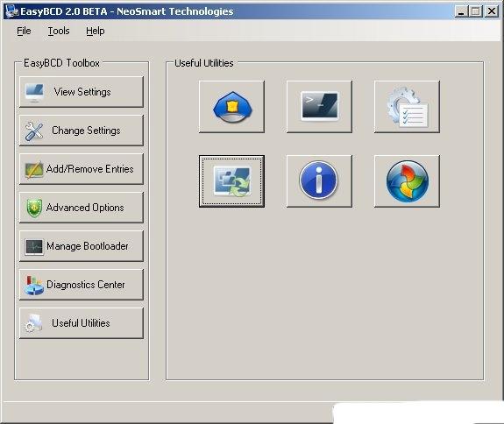Click the Windows logo orb utility

[x=407, y=181]
